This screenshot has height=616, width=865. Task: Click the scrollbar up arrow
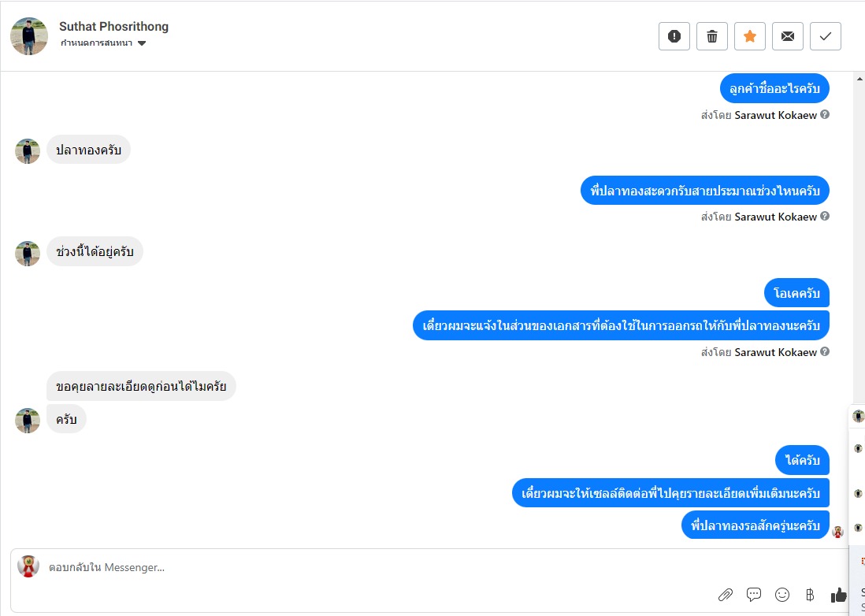[x=859, y=79]
